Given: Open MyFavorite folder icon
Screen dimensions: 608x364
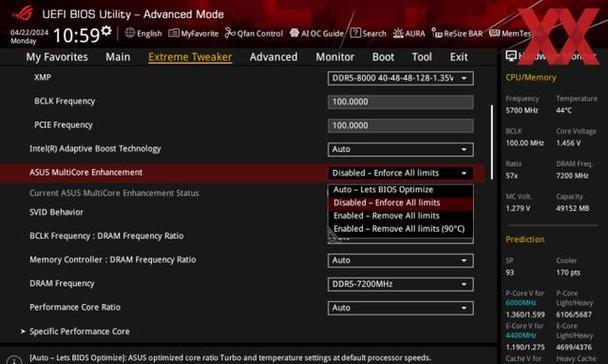Looking at the screenshot, I should pos(173,33).
